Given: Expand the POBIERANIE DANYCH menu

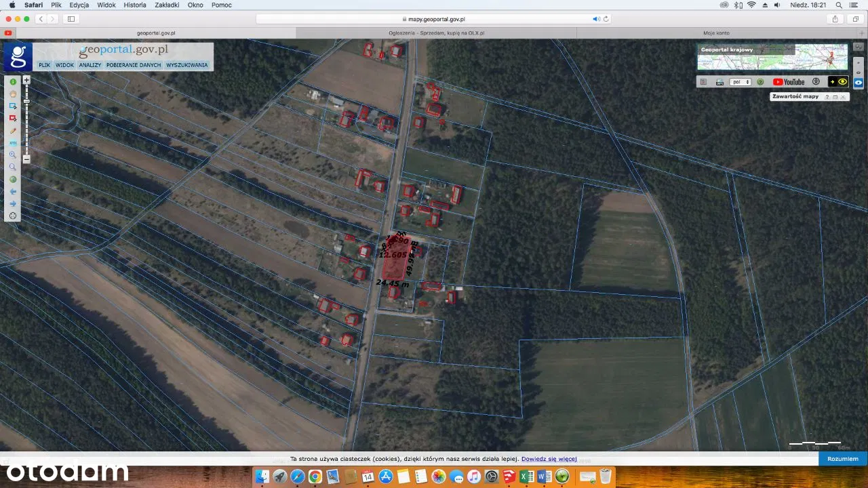Looking at the screenshot, I should (134, 65).
